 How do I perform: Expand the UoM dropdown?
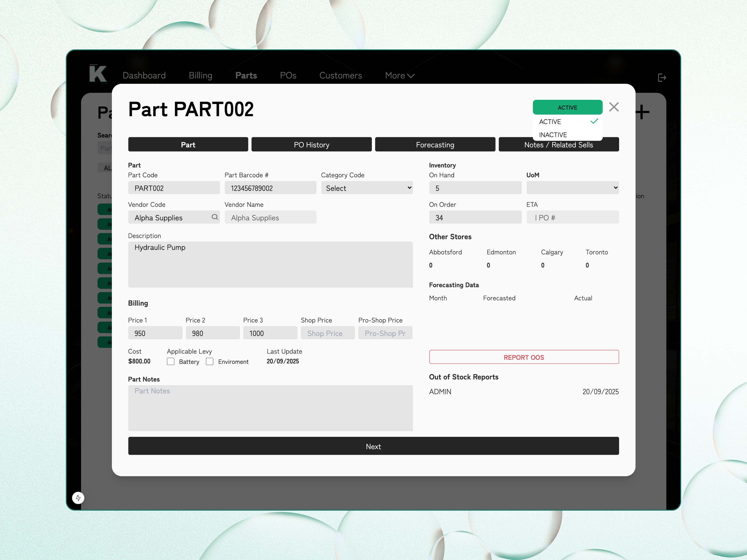[572, 188]
